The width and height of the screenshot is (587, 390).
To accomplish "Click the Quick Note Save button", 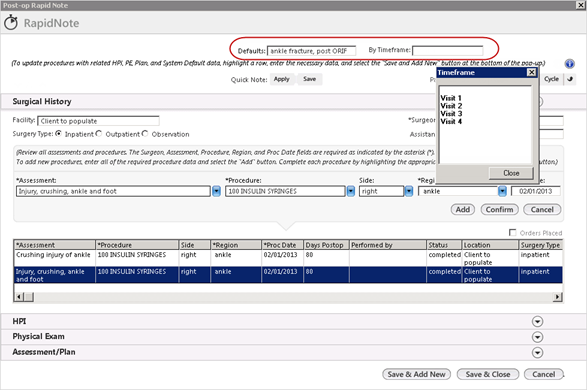I will pos(310,79).
